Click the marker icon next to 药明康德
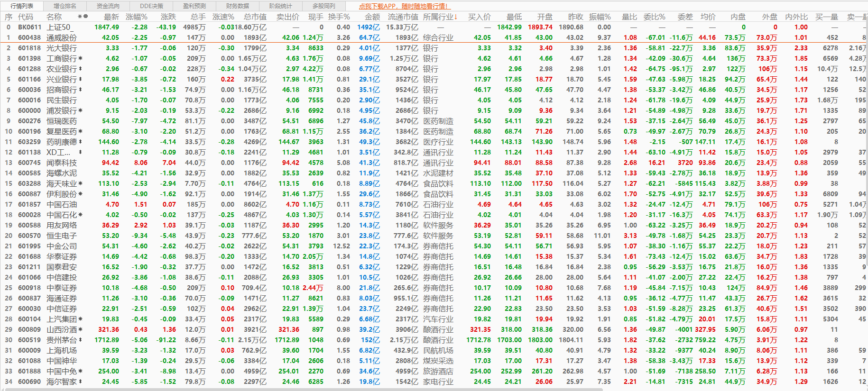The height and width of the screenshot is (391, 868). coord(81,142)
